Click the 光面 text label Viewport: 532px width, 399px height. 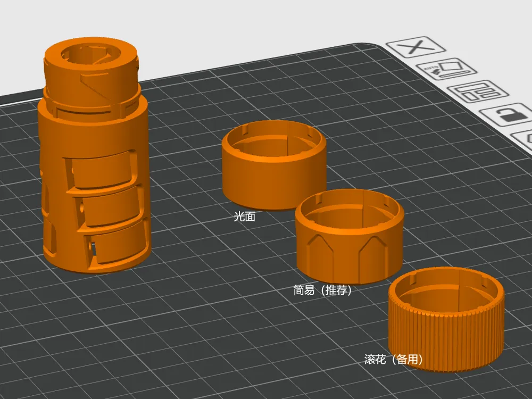[244, 217]
